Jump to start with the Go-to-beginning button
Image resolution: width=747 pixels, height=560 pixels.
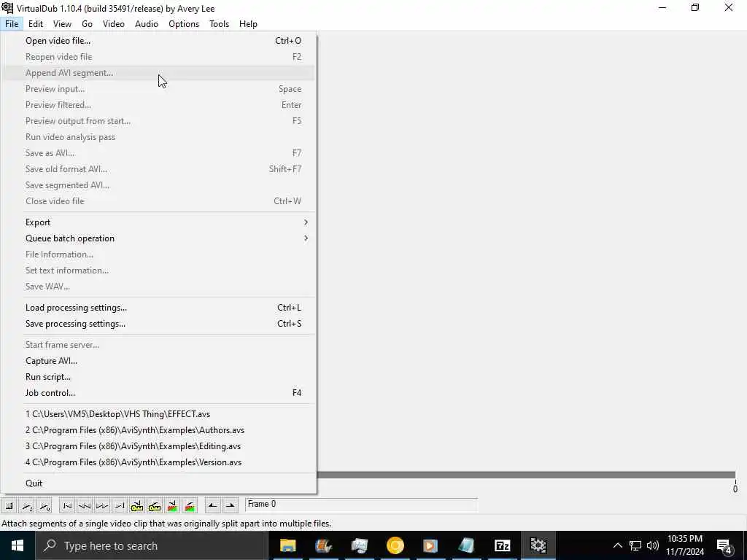point(67,506)
